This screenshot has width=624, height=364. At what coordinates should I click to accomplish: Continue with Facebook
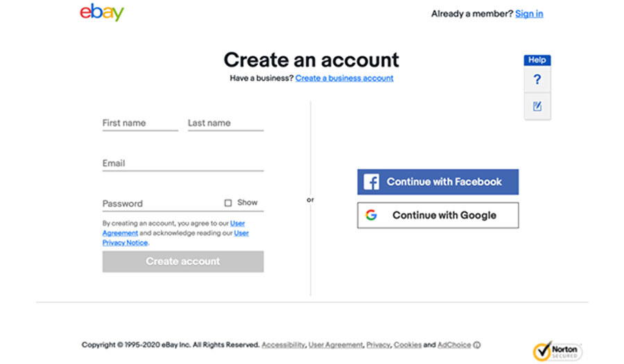coord(437,182)
